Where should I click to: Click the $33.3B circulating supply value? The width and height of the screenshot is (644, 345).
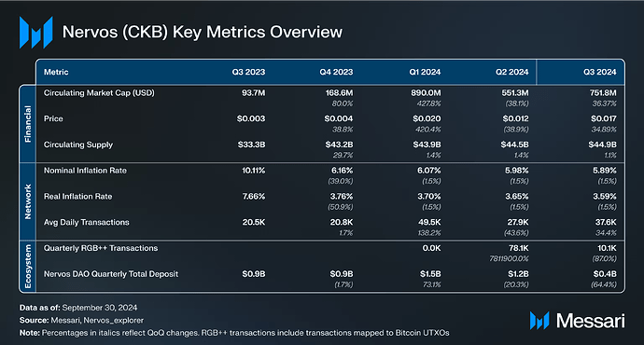(x=251, y=145)
